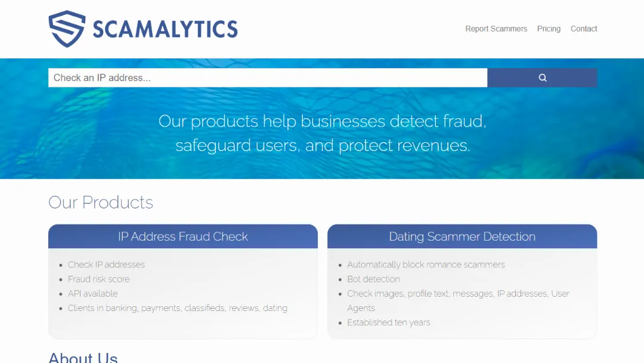
Task: Click the Automatically block romance scammers item
Action: point(426,264)
